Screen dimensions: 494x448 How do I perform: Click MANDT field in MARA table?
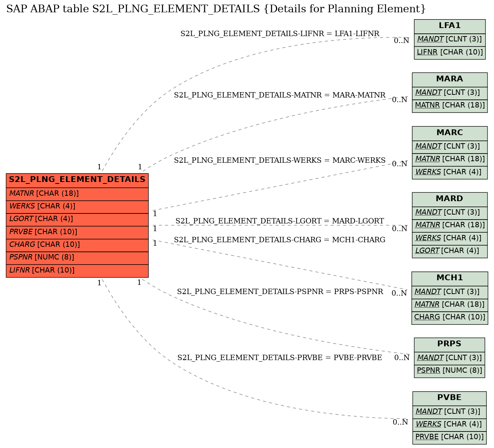(450, 93)
